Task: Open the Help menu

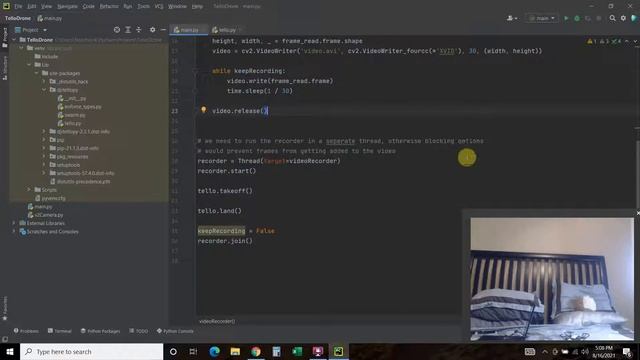Action: pos(198,7)
